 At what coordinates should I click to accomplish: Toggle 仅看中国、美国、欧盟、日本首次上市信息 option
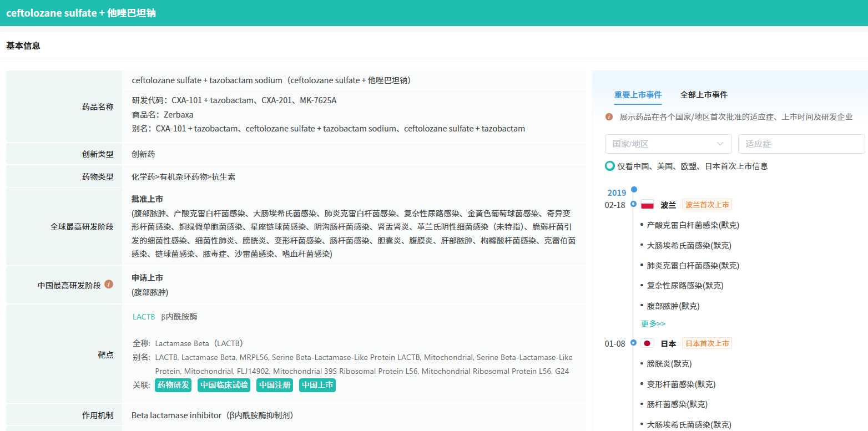[x=610, y=166]
